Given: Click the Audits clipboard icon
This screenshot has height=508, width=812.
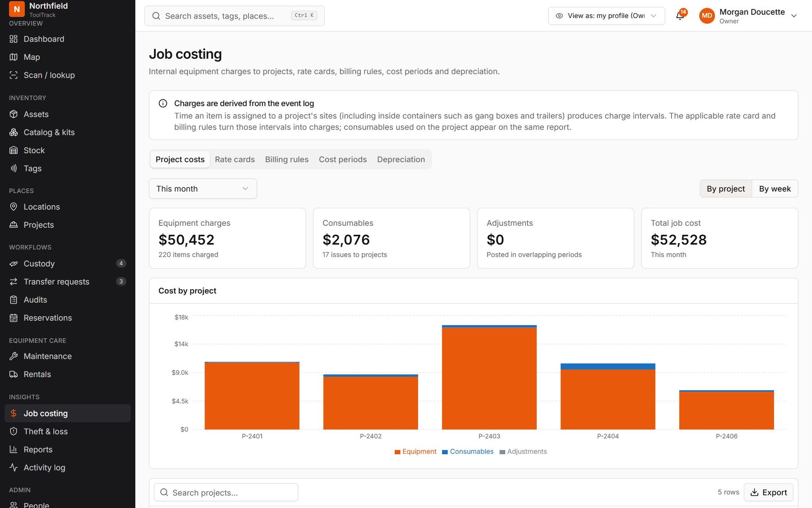Looking at the screenshot, I should pos(14,300).
